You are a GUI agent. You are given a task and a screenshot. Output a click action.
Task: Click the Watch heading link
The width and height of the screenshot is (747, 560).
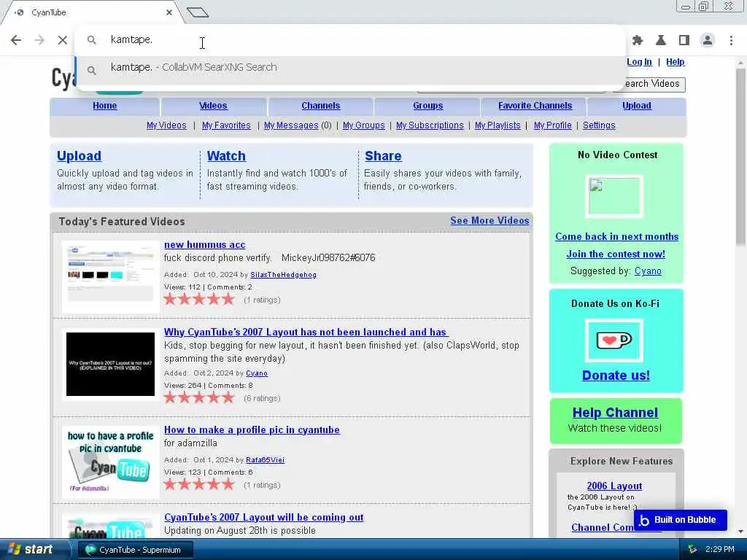[226, 156]
